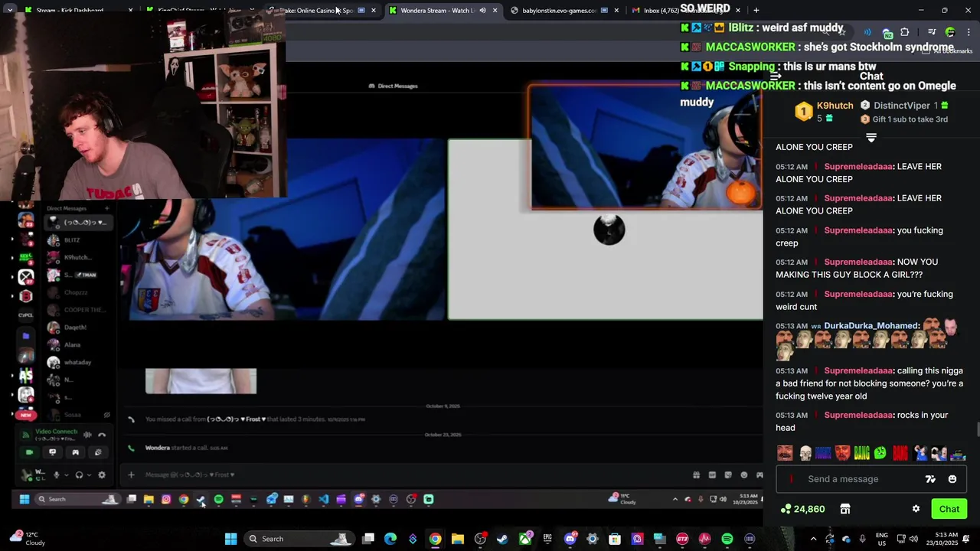Viewport: 980px width, 551px height.
Task: Open the channel points shop icon
Action: pos(845,509)
